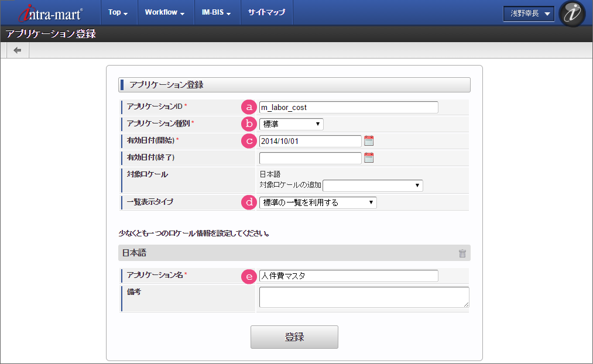Image resolution: width=593 pixels, height=364 pixels.
Task: Click the back arrow icon
Action: coord(18,50)
